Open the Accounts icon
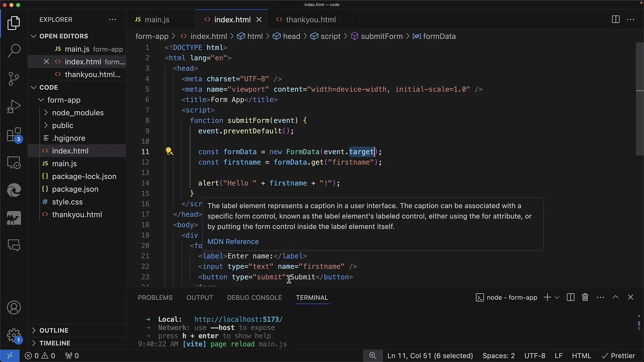 14,307
